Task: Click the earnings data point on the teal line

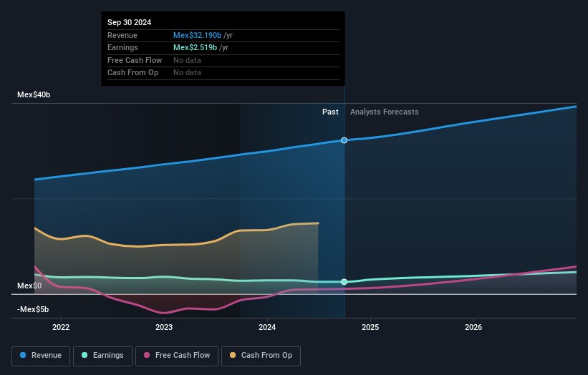Action: click(344, 282)
